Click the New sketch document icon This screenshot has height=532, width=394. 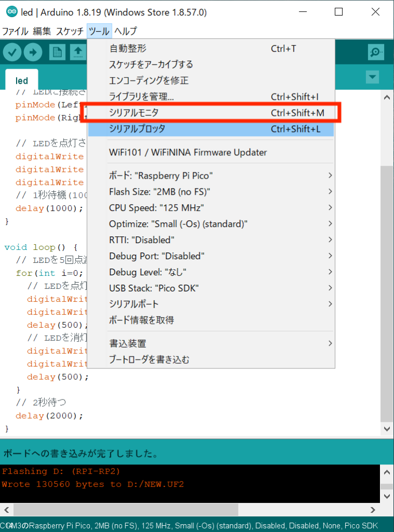tap(57, 52)
